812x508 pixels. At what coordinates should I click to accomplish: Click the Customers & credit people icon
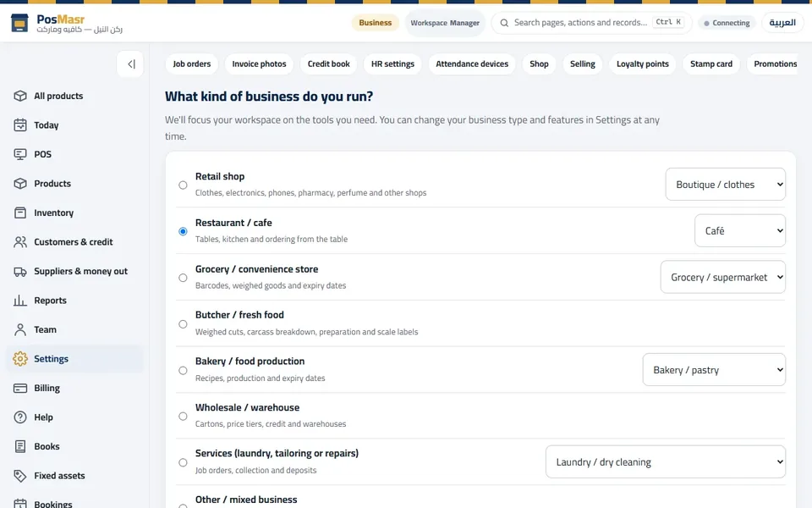(x=20, y=241)
